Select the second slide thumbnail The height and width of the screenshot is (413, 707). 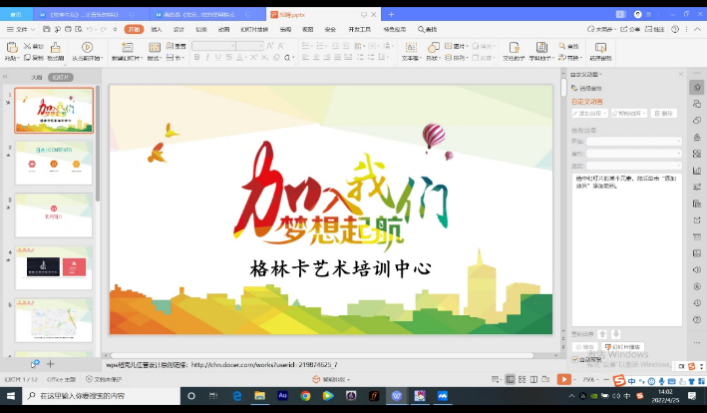(54, 162)
